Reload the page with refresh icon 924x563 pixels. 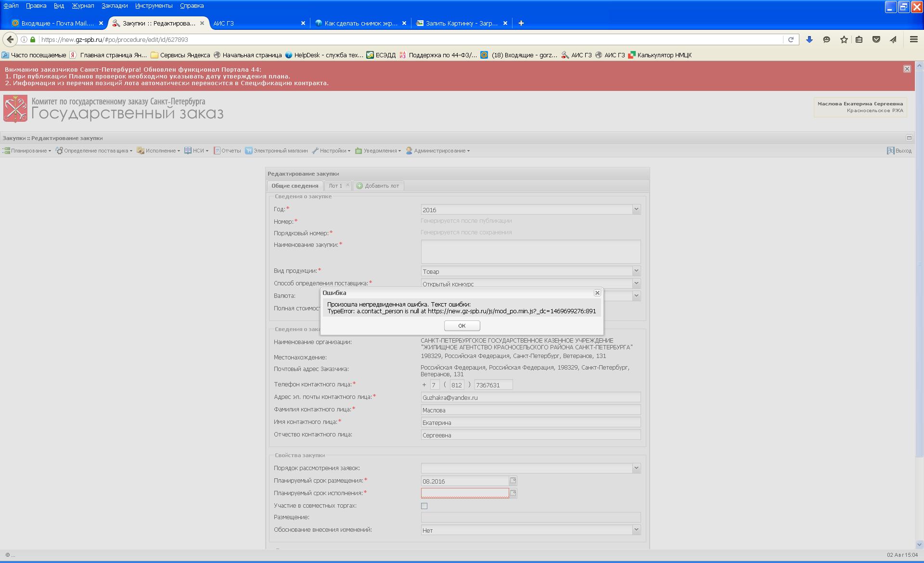click(790, 39)
